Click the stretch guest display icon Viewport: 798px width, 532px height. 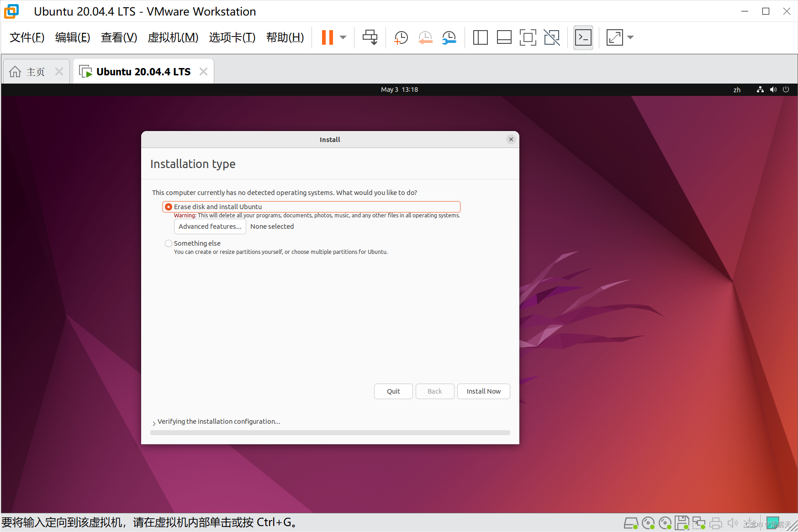tap(614, 37)
